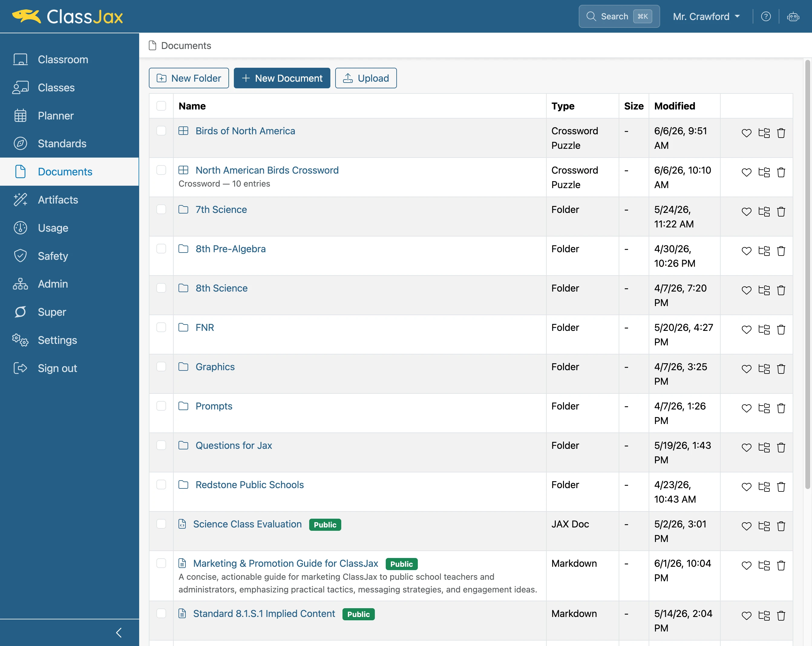Open the Questions for Jax folder link
Image resolution: width=812 pixels, height=646 pixels.
click(234, 445)
